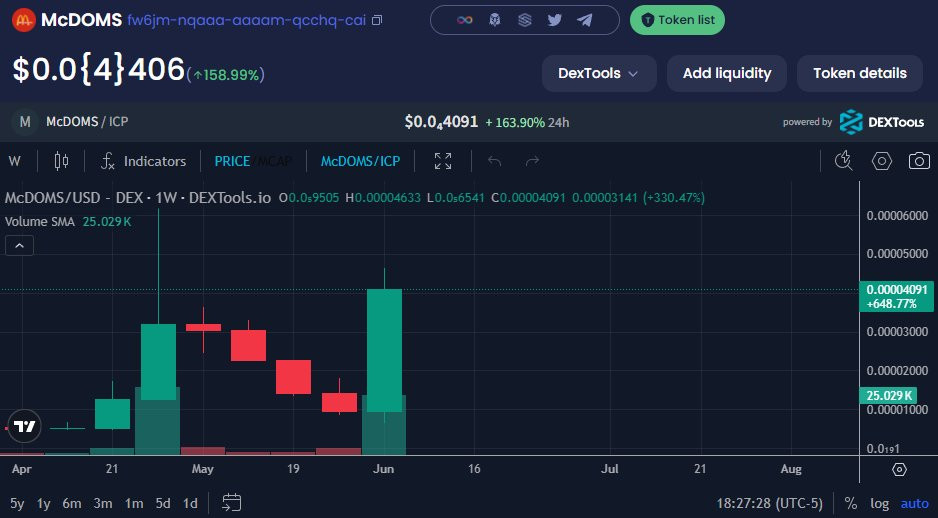
Task: Expand the DexTools dropdown
Action: pos(599,74)
